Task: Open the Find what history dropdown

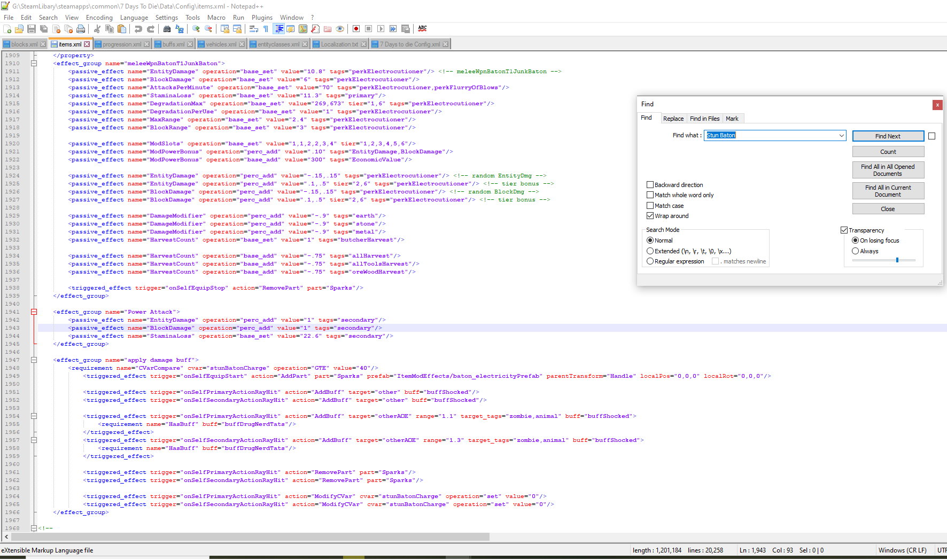Action: pos(842,136)
